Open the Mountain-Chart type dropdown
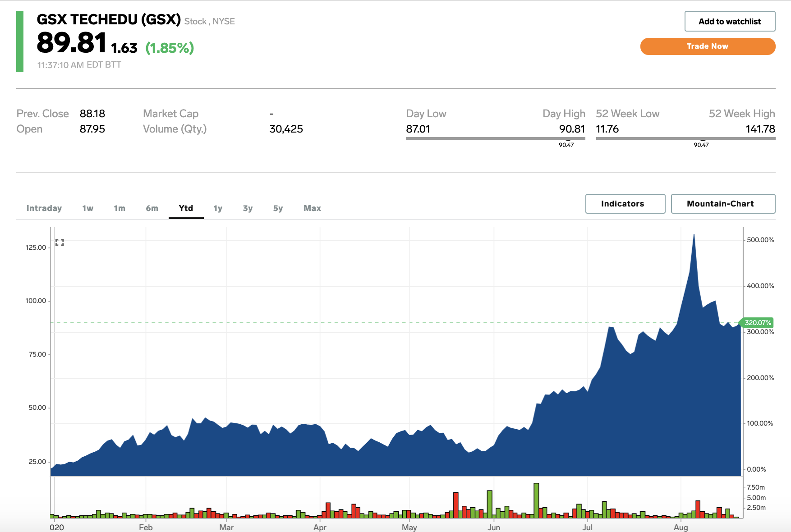791x532 pixels. coord(723,204)
